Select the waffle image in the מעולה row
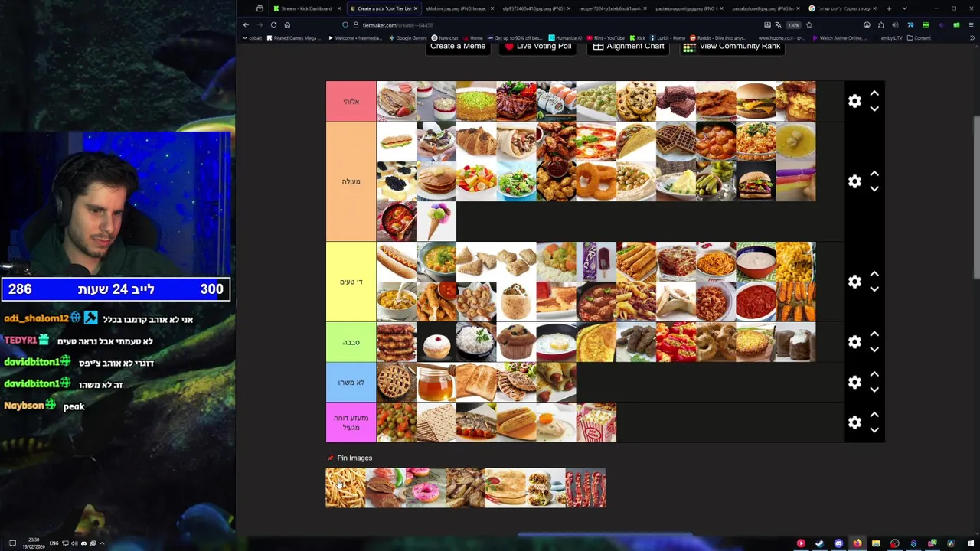This screenshot has height=551, width=980. pos(675,141)
